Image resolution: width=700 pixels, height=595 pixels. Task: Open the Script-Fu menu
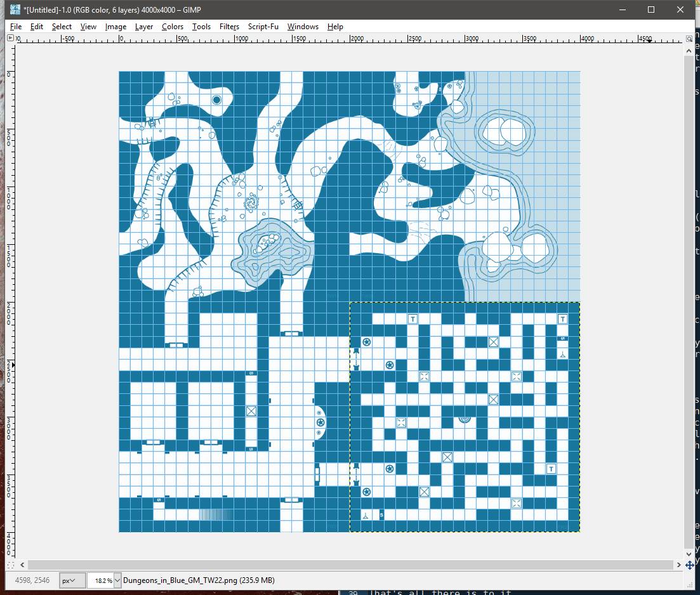(263, 27)
